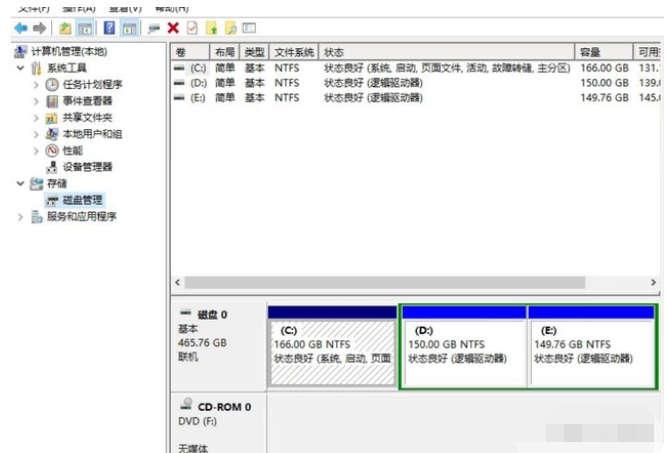Click the Help question mark toolbar icon

(x=109, y=29)
